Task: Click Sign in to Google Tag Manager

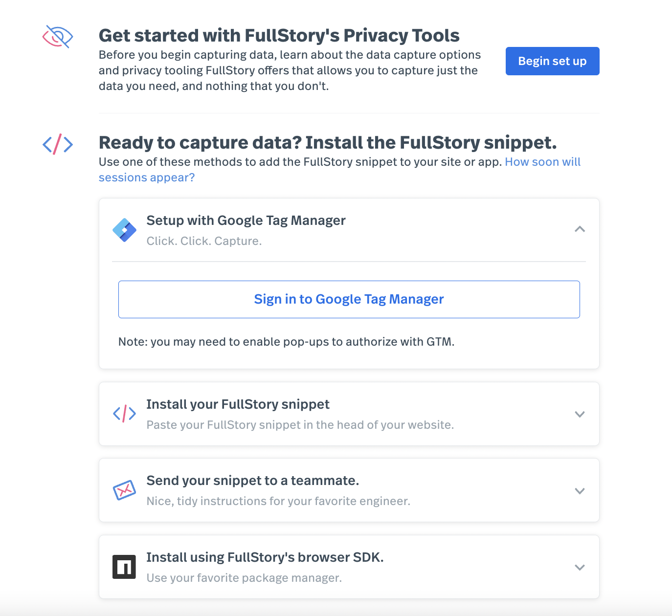Action: coord(349,299)
